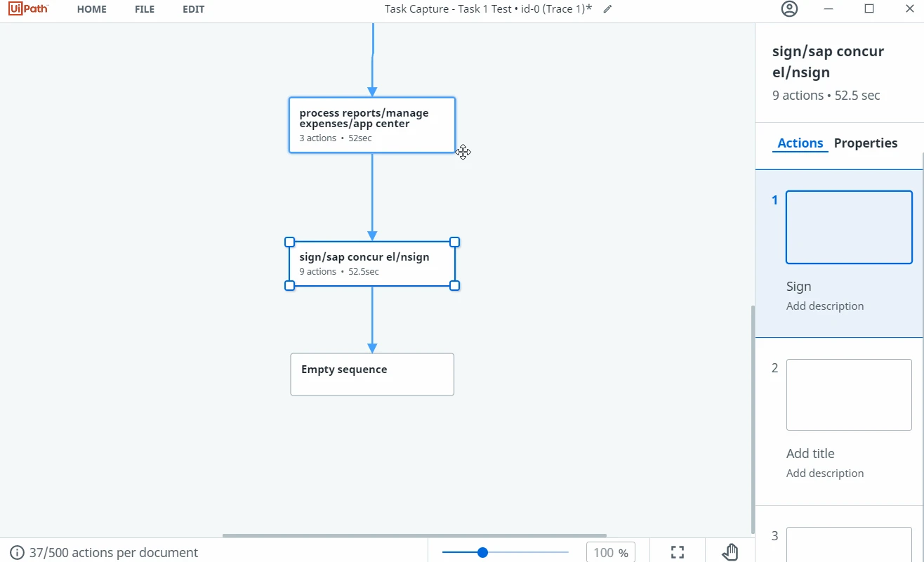Click the horizontal canvas scrollbar

[x=414, y=536]
